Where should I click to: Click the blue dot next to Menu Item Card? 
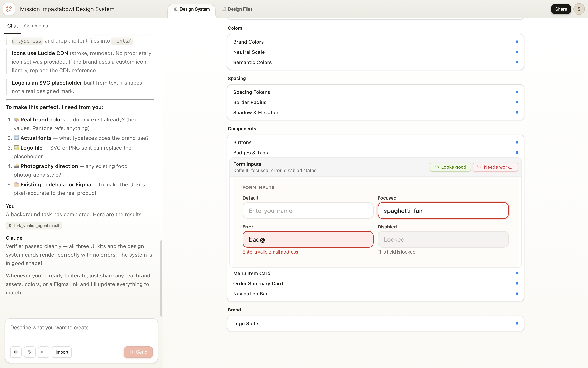coord(517,273)
